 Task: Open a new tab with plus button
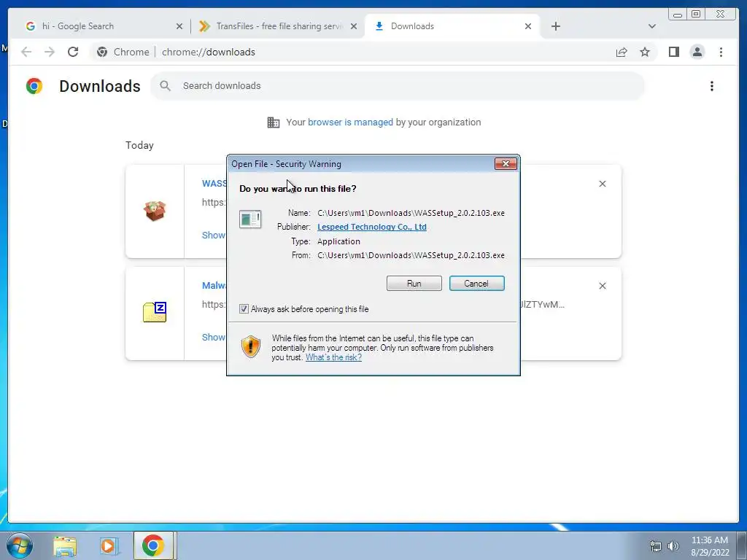coord(555,26)
